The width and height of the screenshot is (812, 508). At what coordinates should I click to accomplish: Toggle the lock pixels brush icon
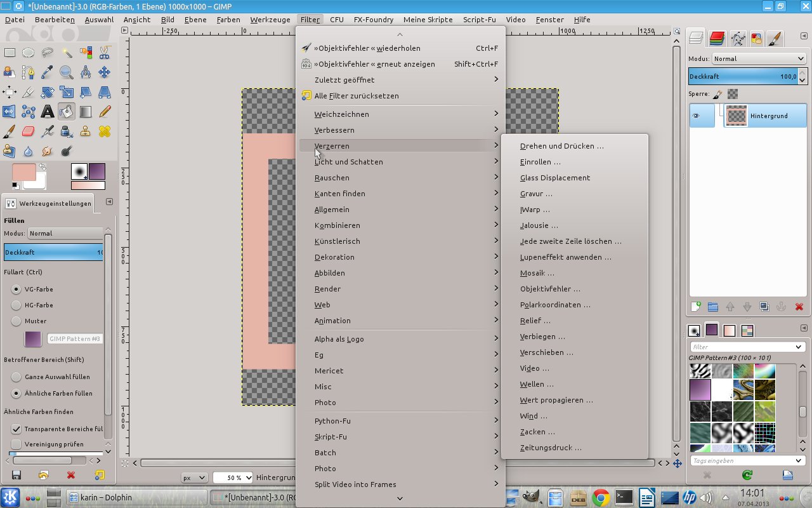(717, 94)
